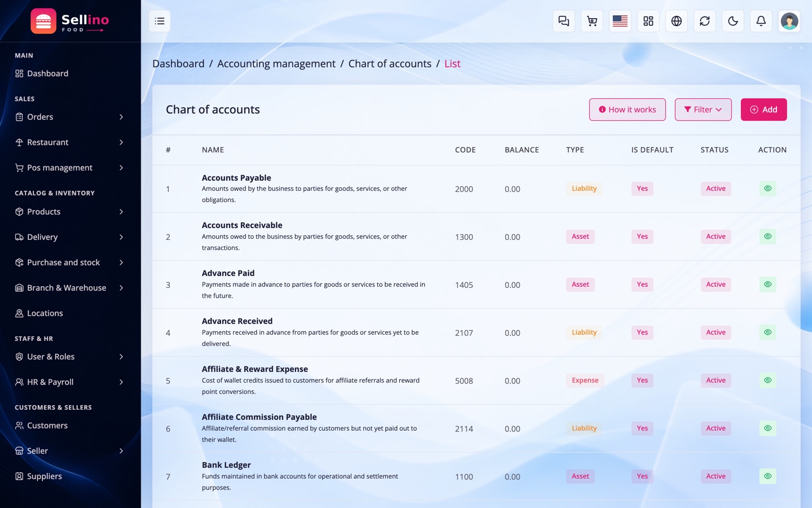The width and height of the screenshot is (812, 508).
Task: Expand the Products sidebar menu
Action: pos(70,212)
